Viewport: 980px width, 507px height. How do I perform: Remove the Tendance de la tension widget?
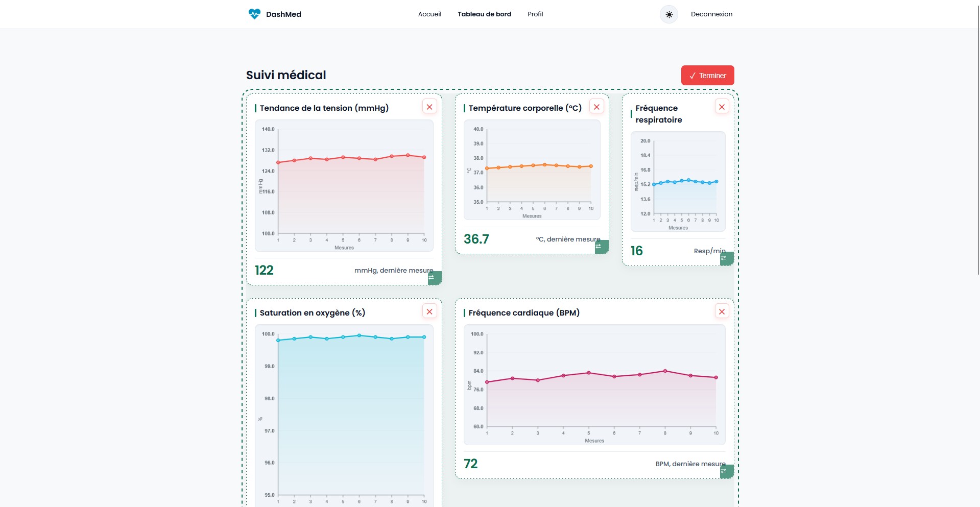(429, 107)
